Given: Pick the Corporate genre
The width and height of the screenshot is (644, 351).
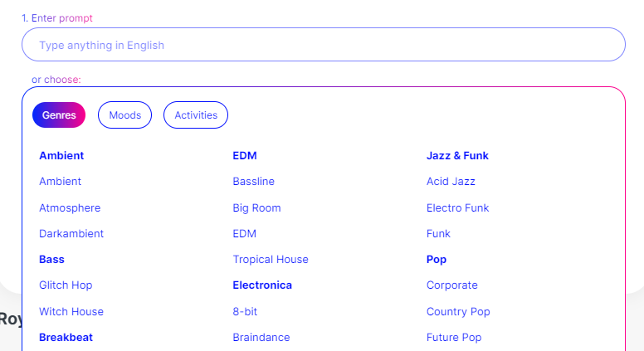Looking at the screenshot, I should tap(452, 285).
